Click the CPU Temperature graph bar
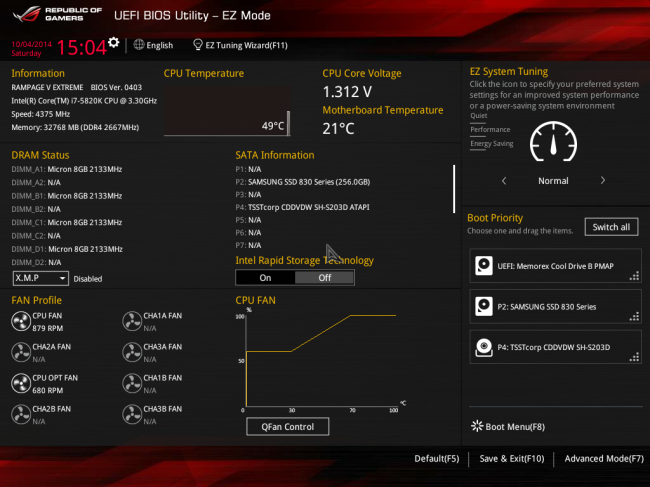This screenshot has height=487, width=650. (x=288, y=123)
